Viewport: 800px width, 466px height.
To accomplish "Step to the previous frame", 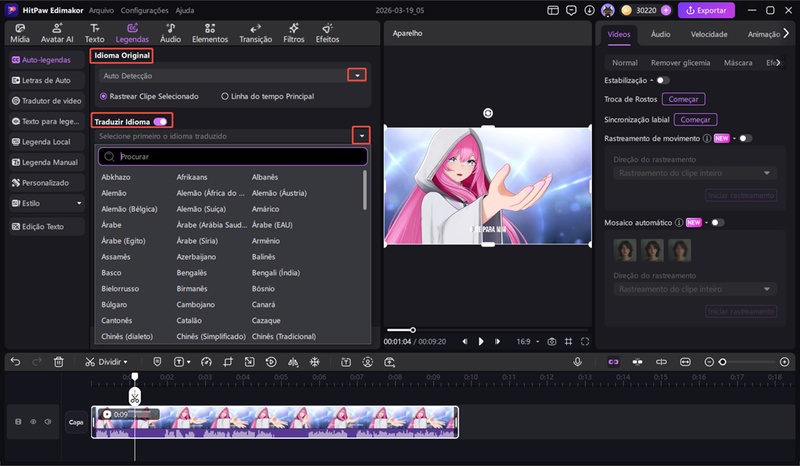I will pyautogui.click(x=465, y=341).
